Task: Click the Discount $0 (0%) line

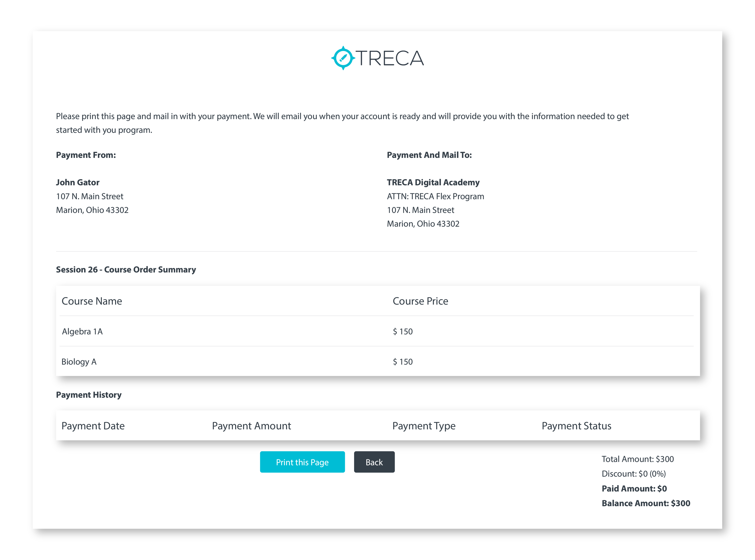Action: point(633,474)
